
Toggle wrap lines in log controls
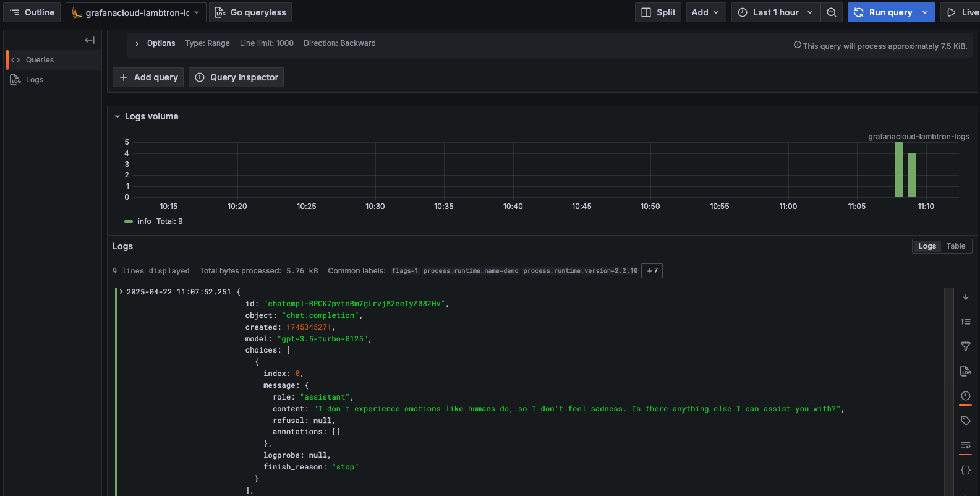tap(966, 445)
